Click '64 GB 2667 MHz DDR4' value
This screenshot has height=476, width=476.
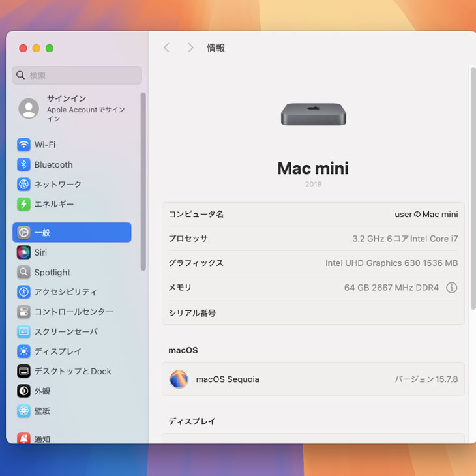pyautogui.click(x=391, y=288)
